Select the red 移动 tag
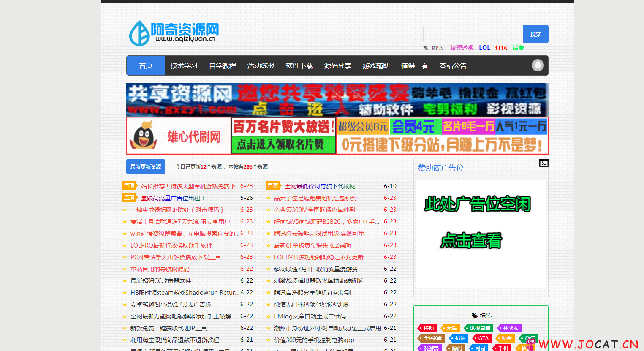 pos(427,328)
